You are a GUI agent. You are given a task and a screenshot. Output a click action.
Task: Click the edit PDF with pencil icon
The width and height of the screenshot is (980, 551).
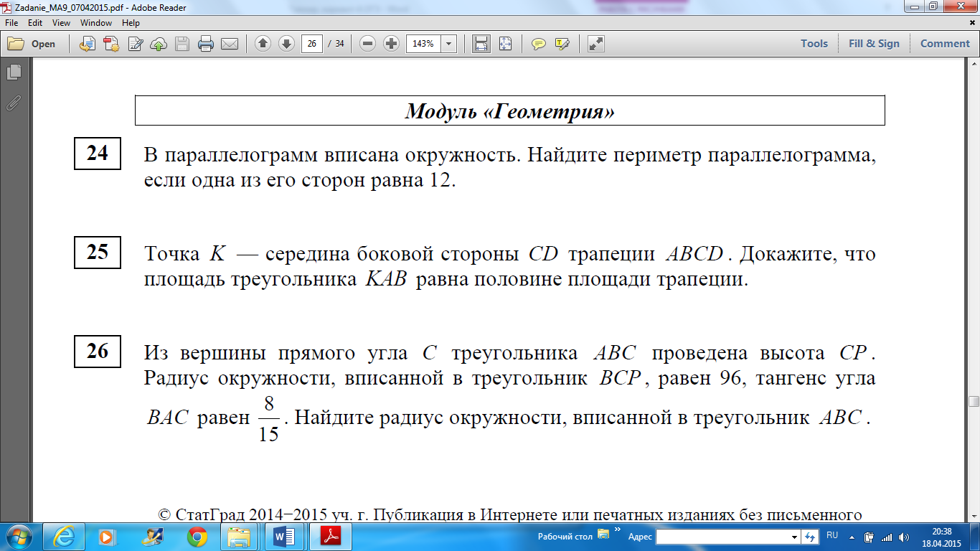pos(135,44)
